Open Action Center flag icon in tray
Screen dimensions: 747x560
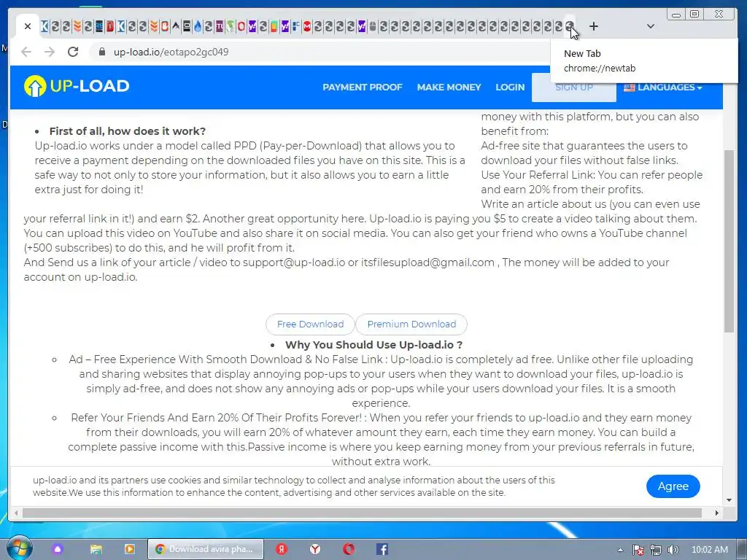click(638, 550)
